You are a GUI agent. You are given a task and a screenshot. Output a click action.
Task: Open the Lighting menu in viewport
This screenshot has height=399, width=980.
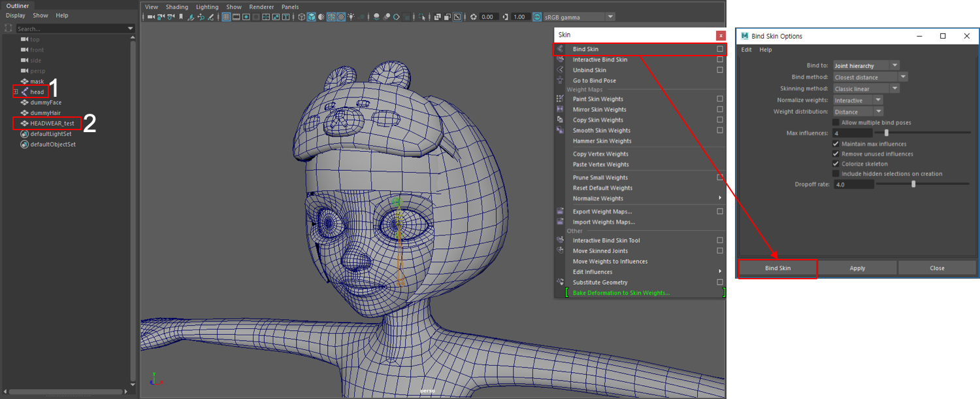click(207, 7)
